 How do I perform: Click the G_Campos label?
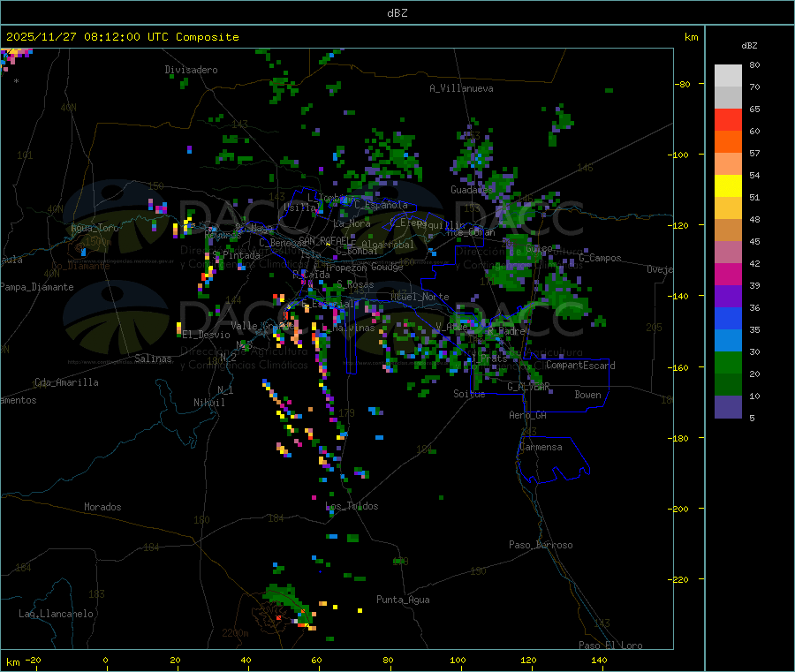[601, 258]
